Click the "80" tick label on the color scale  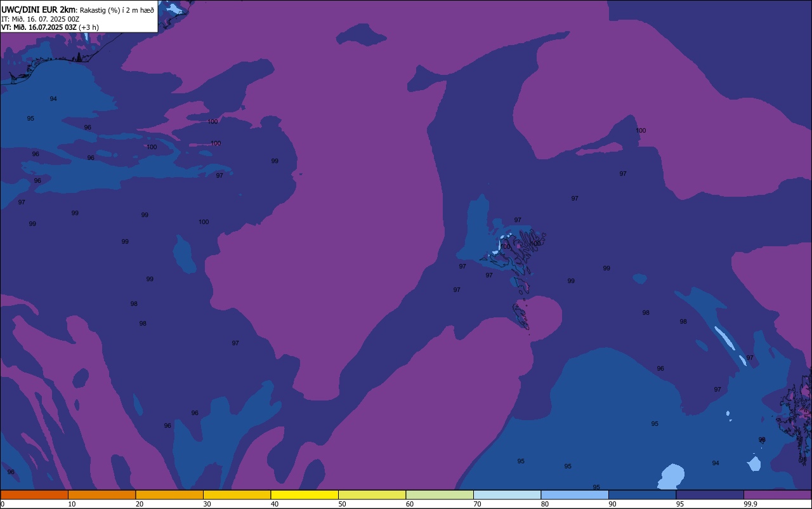click(x=545, y=504)
